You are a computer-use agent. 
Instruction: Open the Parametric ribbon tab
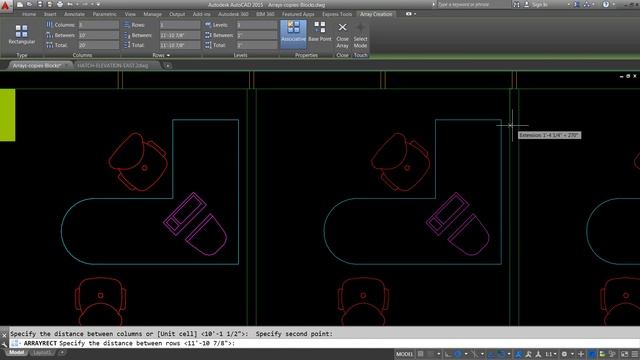(x=104, y=14)
